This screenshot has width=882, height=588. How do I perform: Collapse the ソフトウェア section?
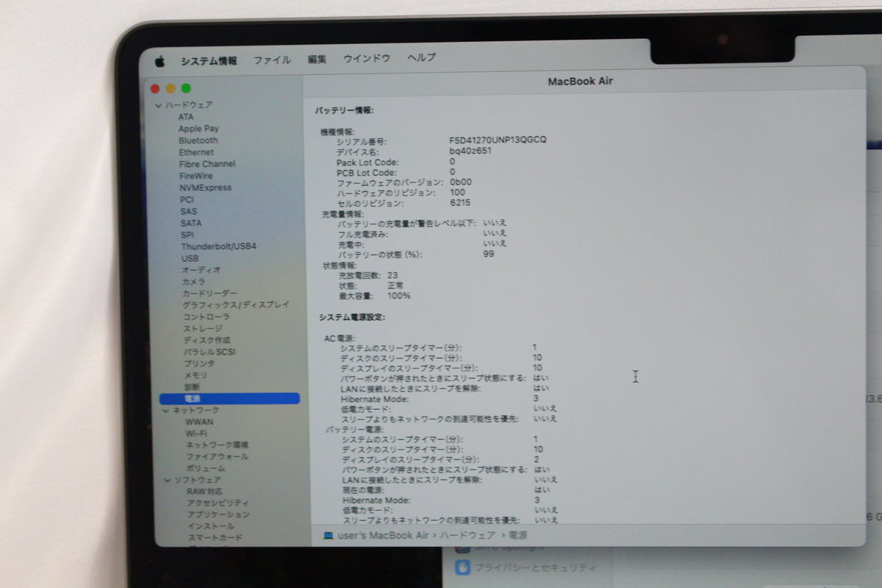click(167, 480)
